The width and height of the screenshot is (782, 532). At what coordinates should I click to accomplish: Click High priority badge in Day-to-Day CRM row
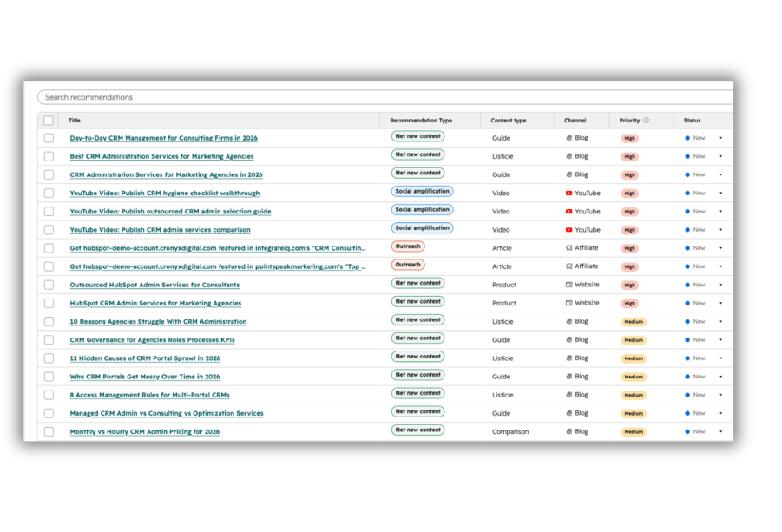[629, 138]
